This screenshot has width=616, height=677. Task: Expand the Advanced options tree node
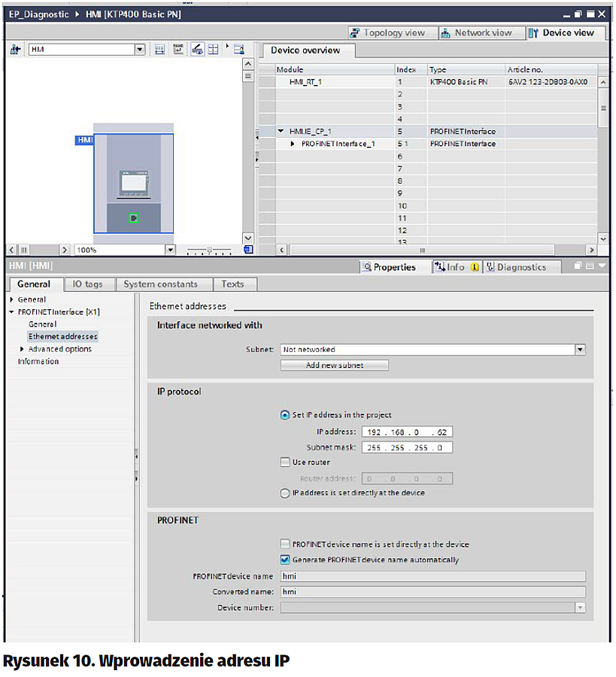[x=22, y=349]
